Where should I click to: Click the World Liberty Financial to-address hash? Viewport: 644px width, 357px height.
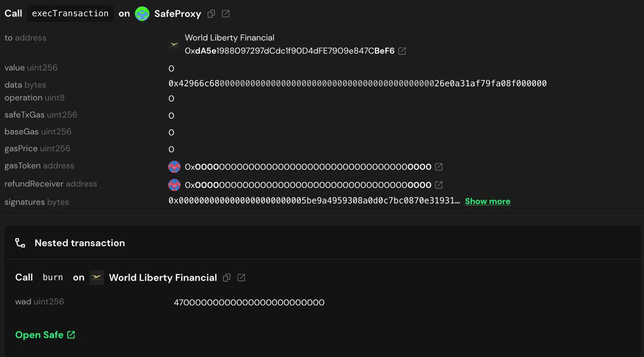[x=289, y=51]
